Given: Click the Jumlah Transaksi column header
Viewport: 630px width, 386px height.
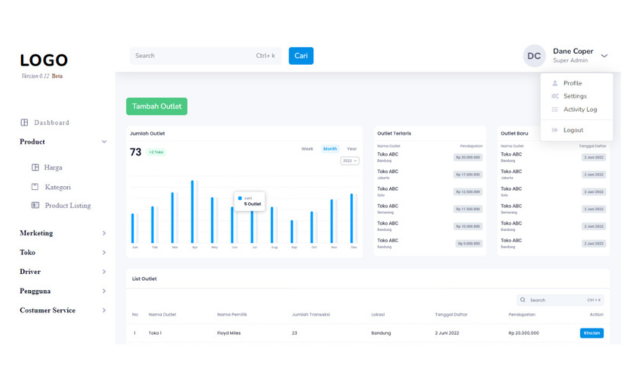Looking at the screenshot, I should tap(311, 315).
